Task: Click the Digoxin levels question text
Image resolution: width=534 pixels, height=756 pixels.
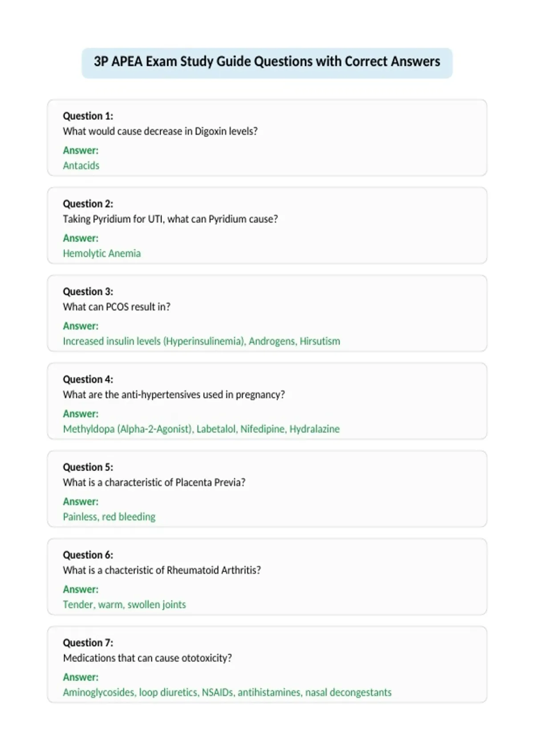Action: pos(160,132)
